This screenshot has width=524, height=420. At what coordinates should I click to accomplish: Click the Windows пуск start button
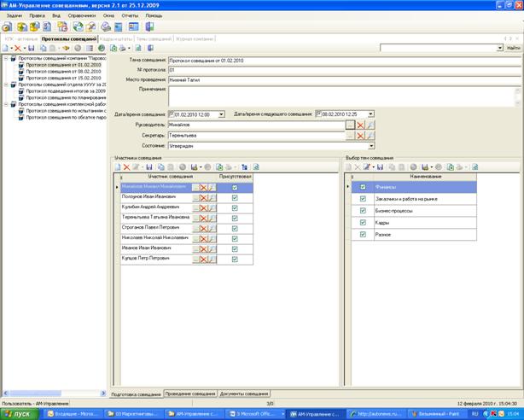point(16,413)
